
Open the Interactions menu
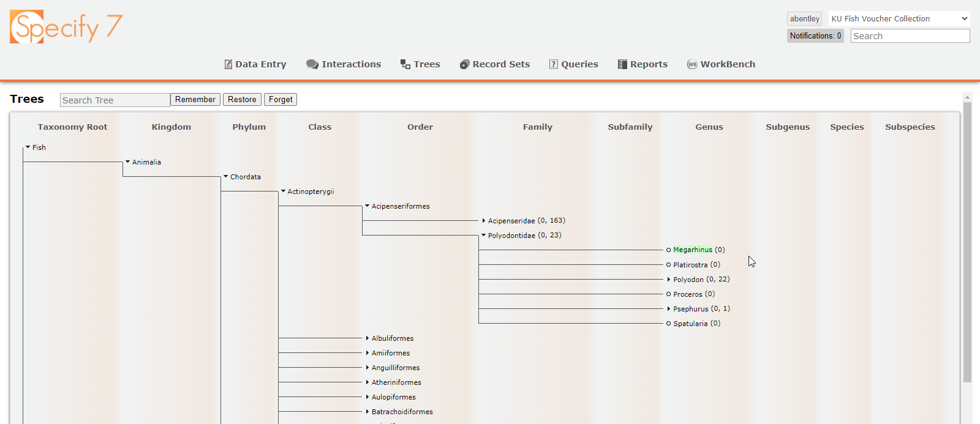point(344,64)
